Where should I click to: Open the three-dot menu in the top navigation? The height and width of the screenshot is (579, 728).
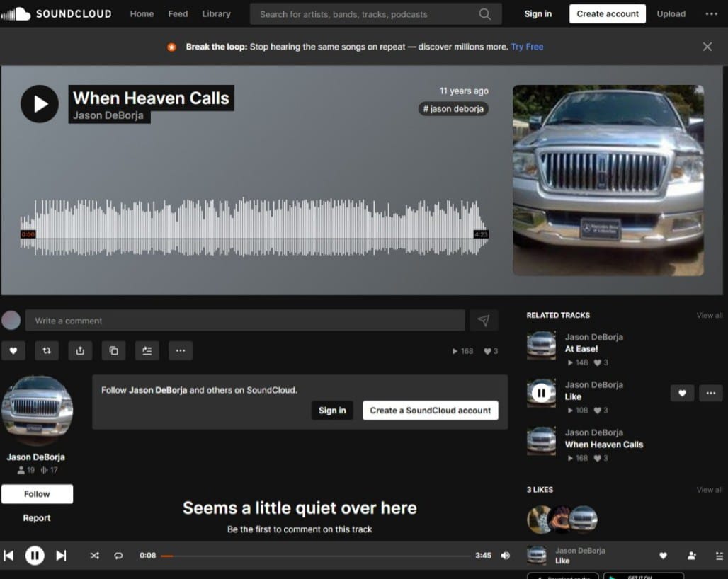tap(711, 14)
